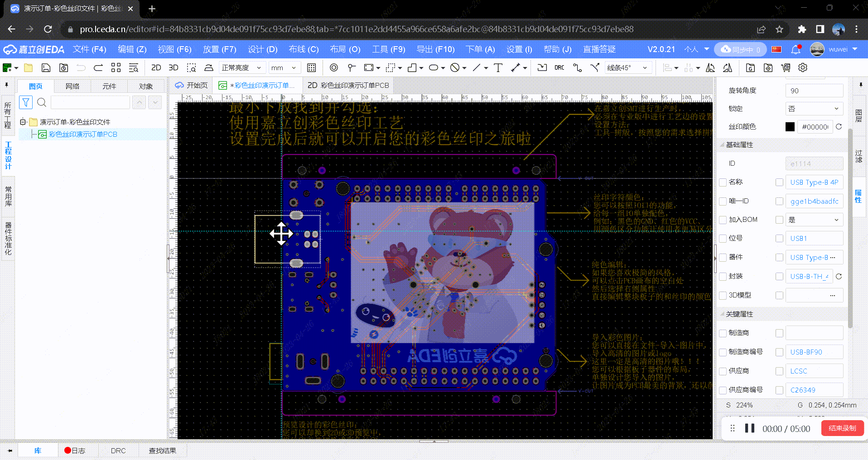Open the notification bell icon
The height and width of the screenshot is (460, 868).
(796, 49)
